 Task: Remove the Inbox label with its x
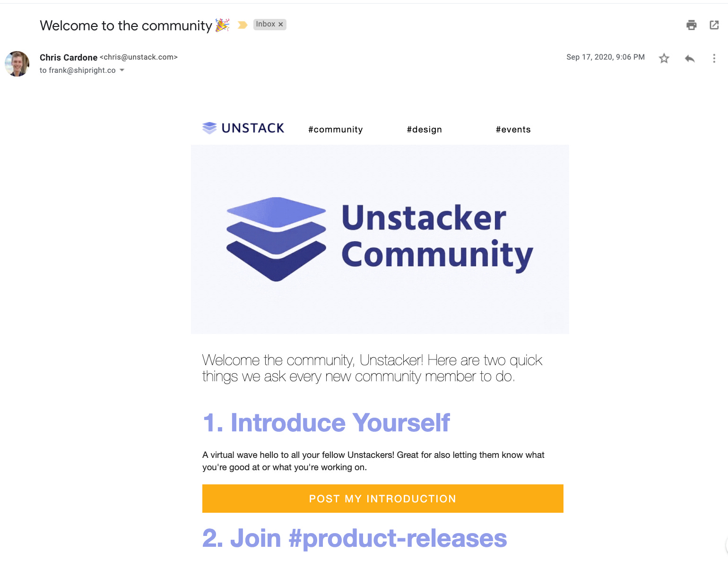[x=281, y=25]
